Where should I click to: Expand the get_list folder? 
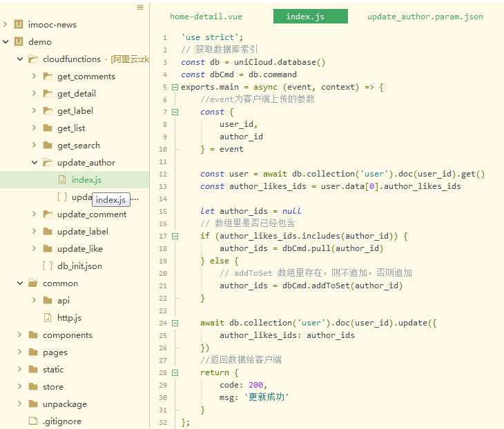pyautogui.click(x=34, y=128)
